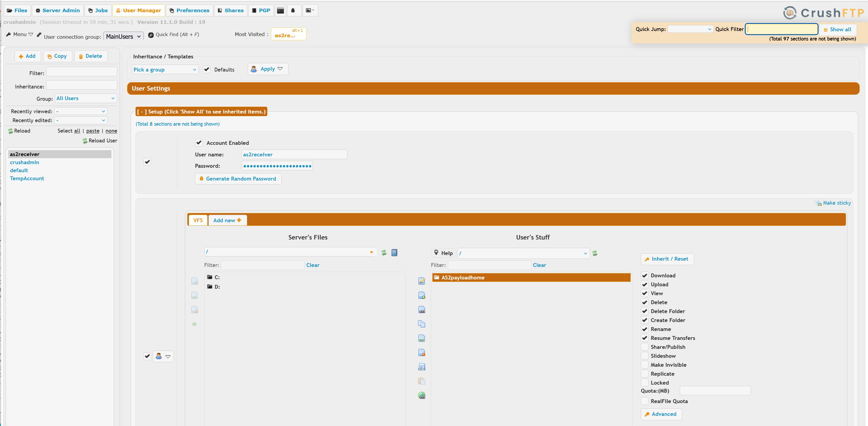Click the pencil edit VFS item icon
This screenshot has height=426, width=868.
coord(422,281)
